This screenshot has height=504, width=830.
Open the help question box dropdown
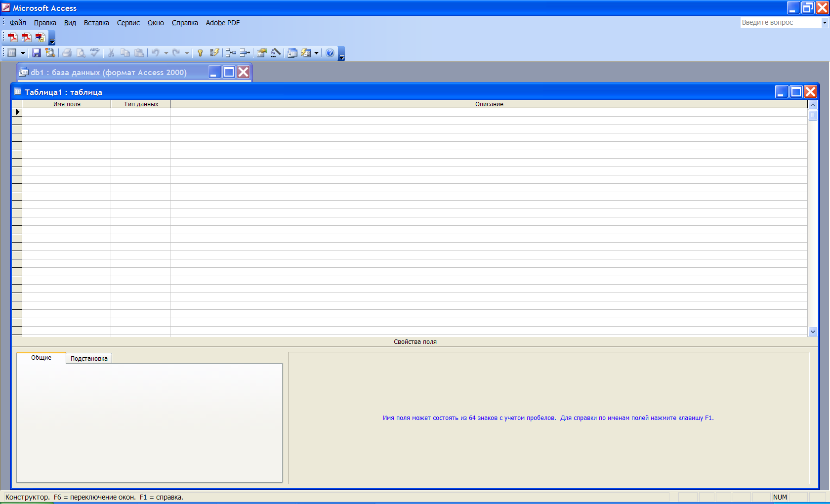pyautogui.click(x=824, y=23)
